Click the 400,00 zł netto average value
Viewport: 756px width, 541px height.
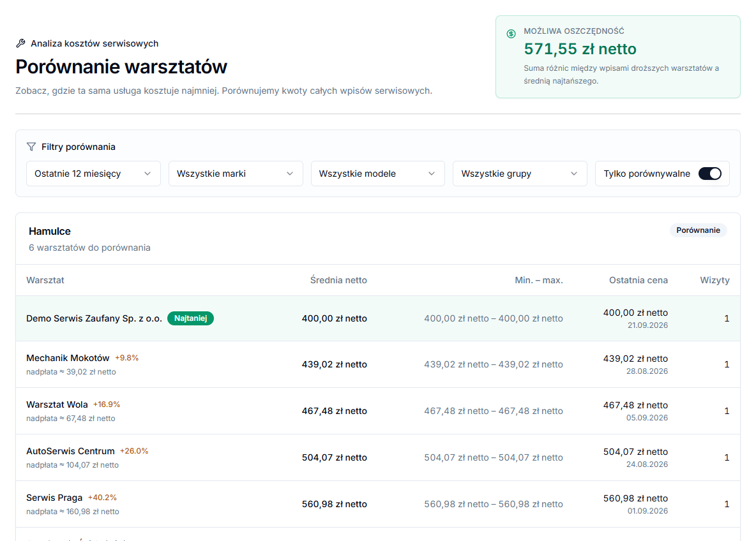click(x=334, y=318)
